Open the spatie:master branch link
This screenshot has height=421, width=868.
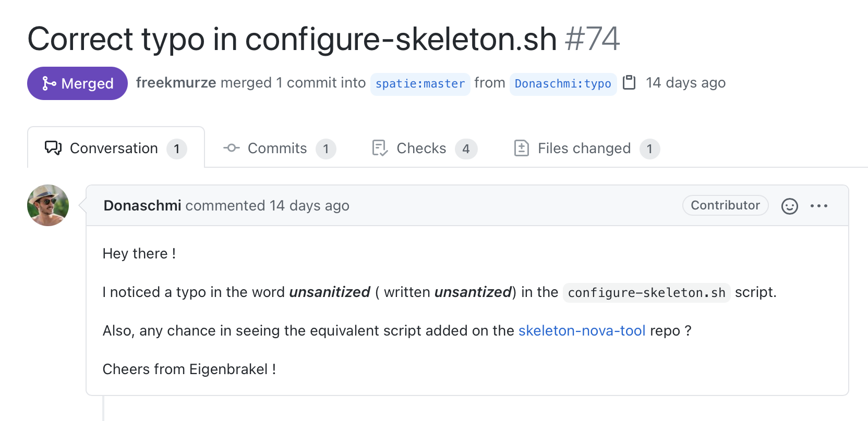pyautogui.click(x=420, y=84)
